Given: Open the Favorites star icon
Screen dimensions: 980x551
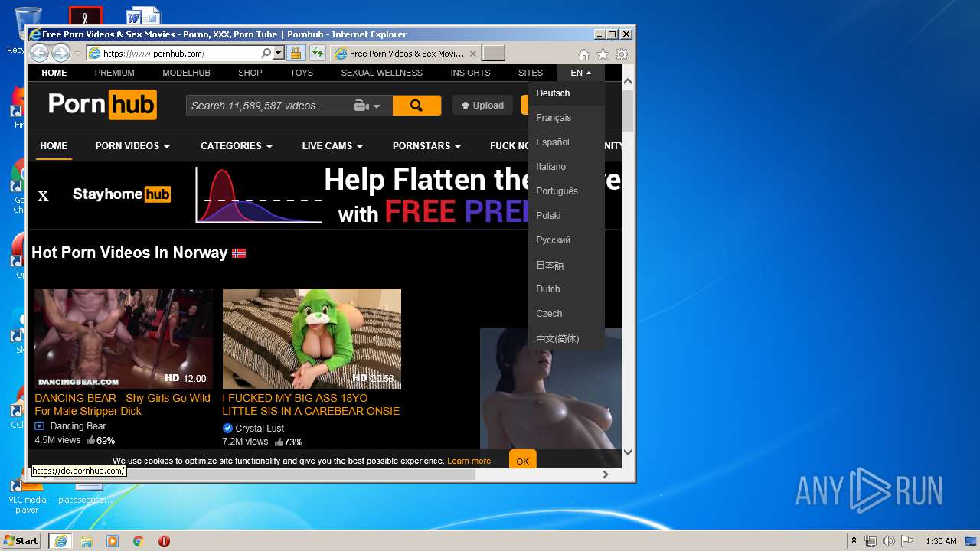Looking at the screenshot, I should click(x=603, y=54).
